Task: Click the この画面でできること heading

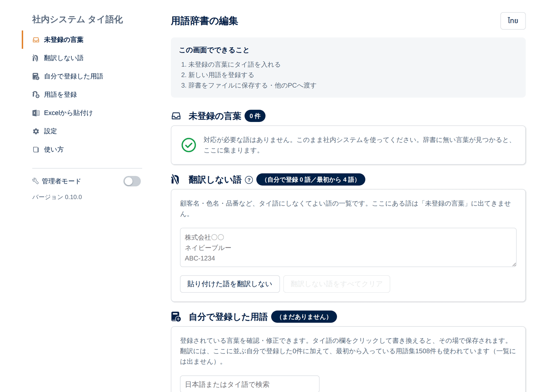Action: 214,50
